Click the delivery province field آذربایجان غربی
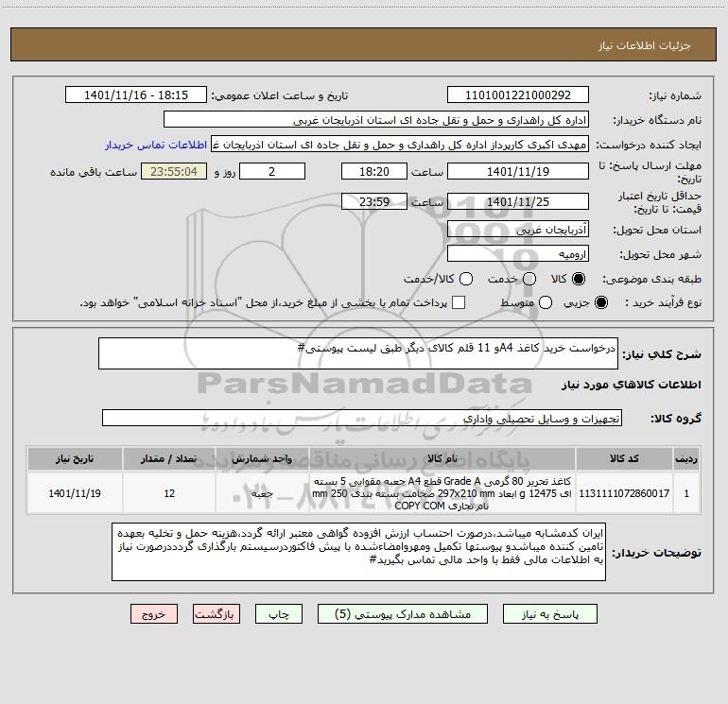Image resolution: width=728 pixels, height=704 pixels. pyautogui.click(x=518, y=229)
